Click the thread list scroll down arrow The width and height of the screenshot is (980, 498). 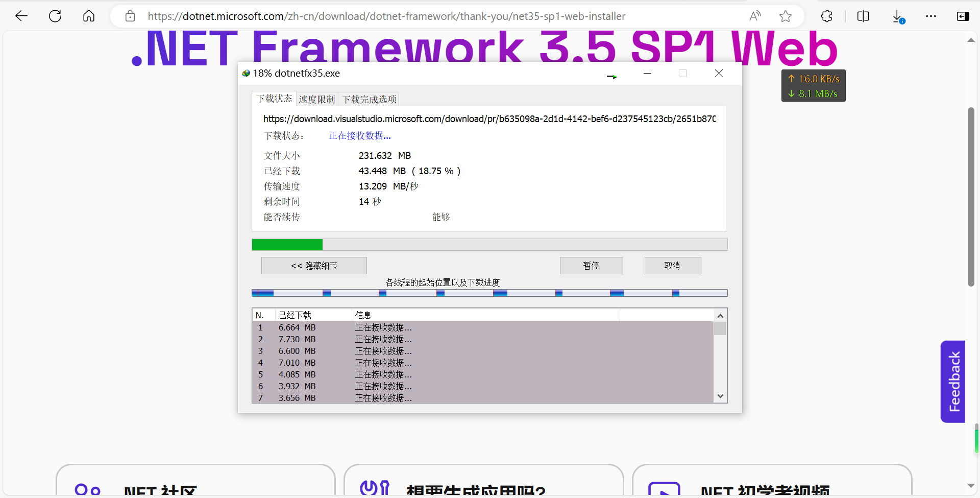tap(720, 396)
